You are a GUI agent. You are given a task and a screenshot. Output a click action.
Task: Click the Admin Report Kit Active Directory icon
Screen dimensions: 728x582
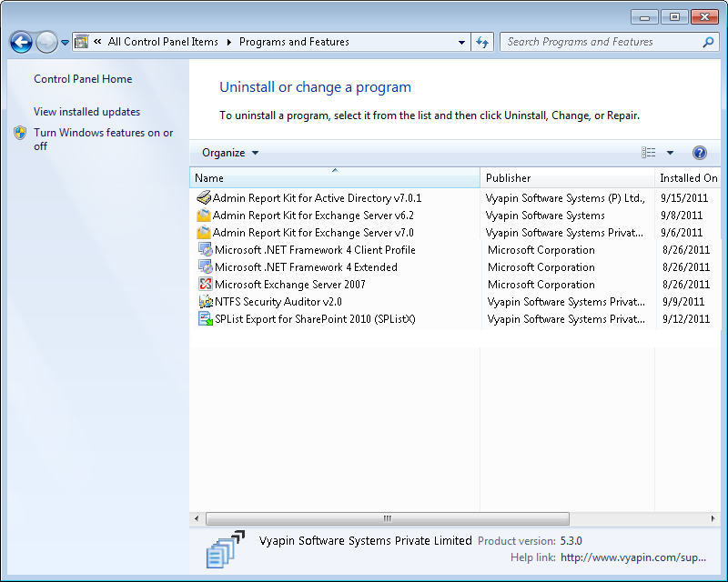pos(203,198)
